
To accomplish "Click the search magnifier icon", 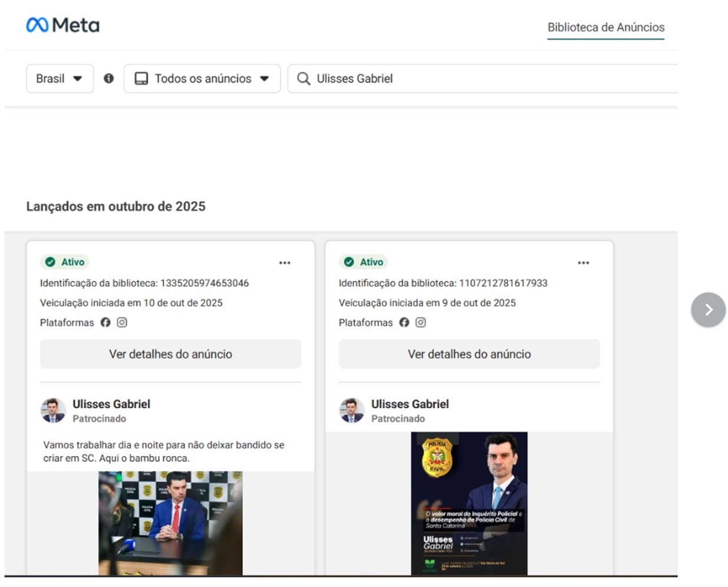I will tap(304, 78).
